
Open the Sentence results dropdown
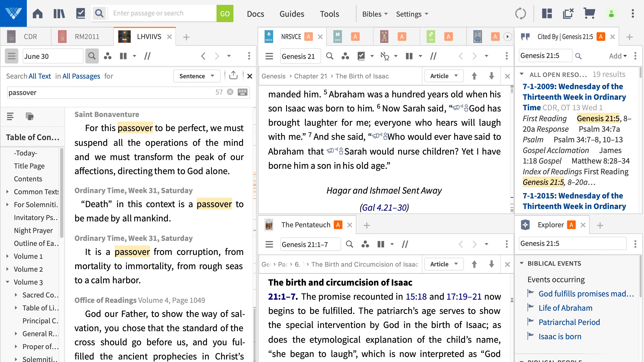(x=197, y=76)
